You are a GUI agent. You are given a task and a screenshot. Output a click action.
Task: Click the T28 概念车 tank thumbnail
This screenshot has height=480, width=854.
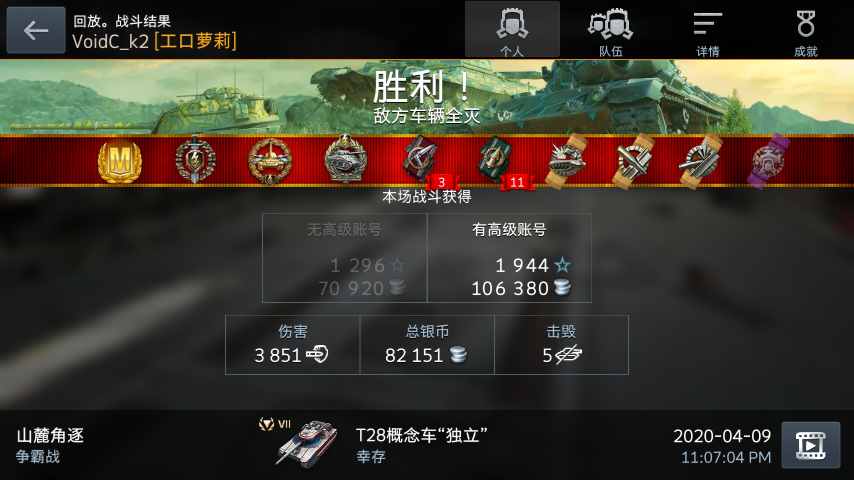click(x=308, y=443)
